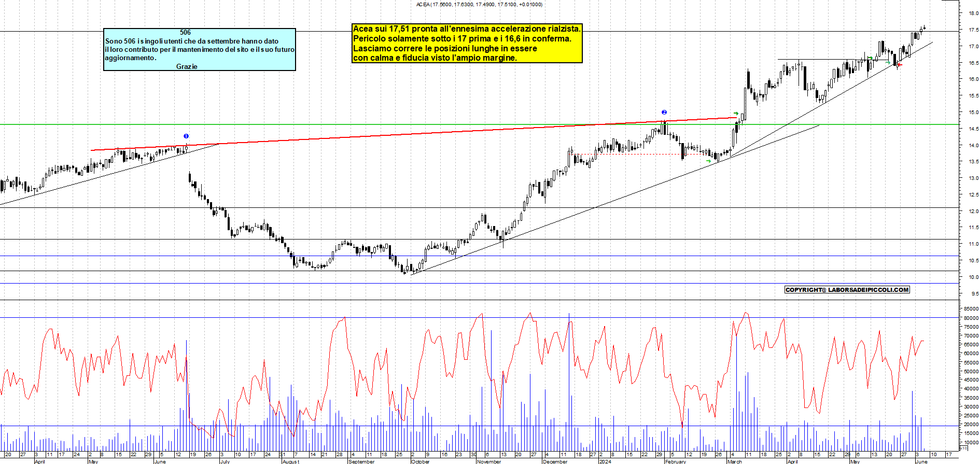This screenshot has height=464, width=980.
Task: Click the 16.0 price axis label
Action: coord(973,79)
